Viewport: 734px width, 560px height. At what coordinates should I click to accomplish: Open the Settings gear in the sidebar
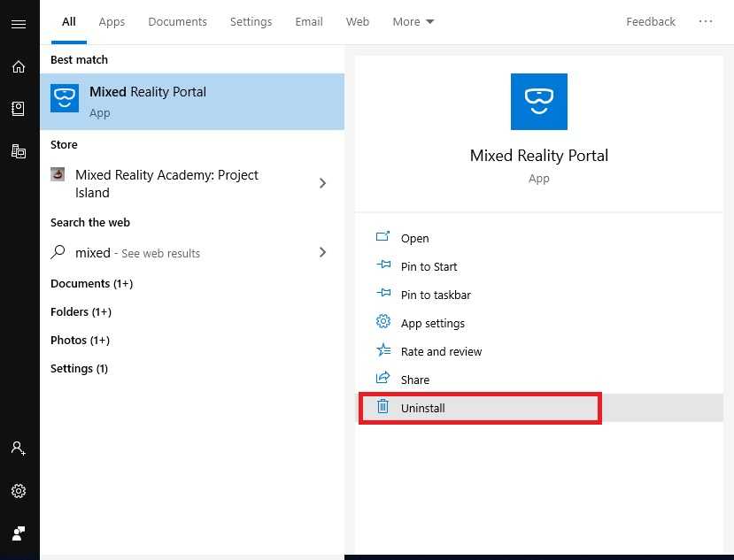[19, 491]
